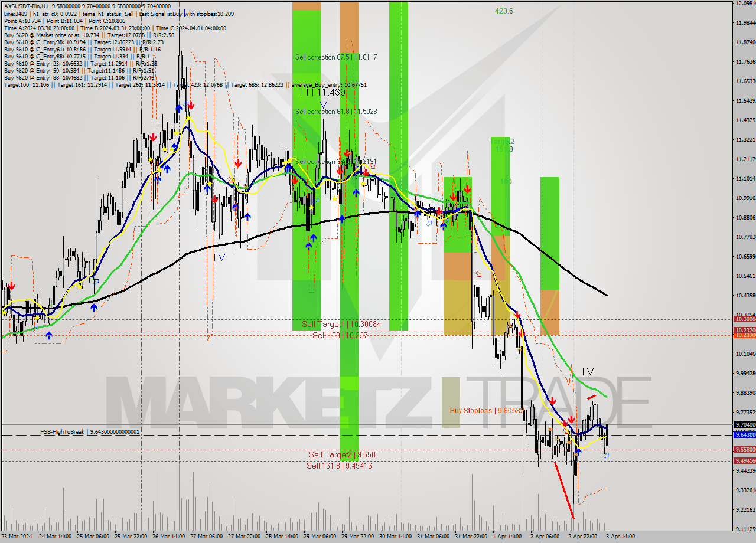Click the 'I I I 11.439' wave label
Image resolution: width=756 pixels, height=543 pixels.
323,93
